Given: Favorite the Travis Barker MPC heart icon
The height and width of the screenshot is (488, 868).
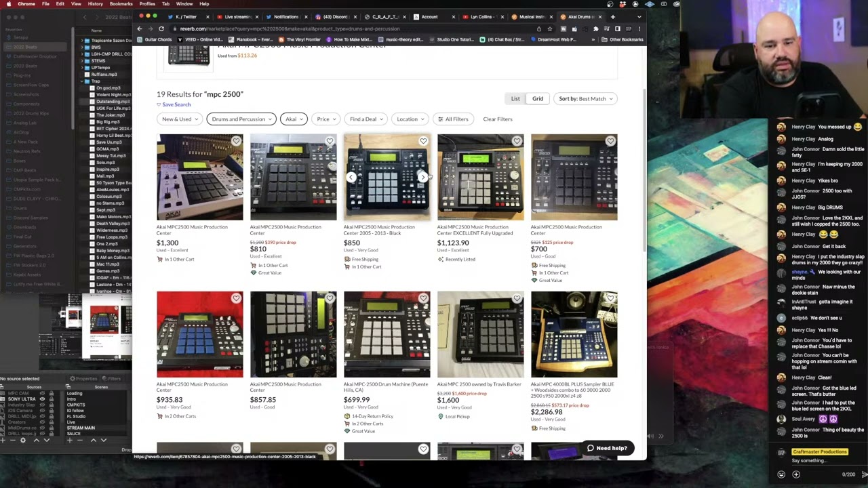Looking at the screenshot, I should [x=517, y=298].
